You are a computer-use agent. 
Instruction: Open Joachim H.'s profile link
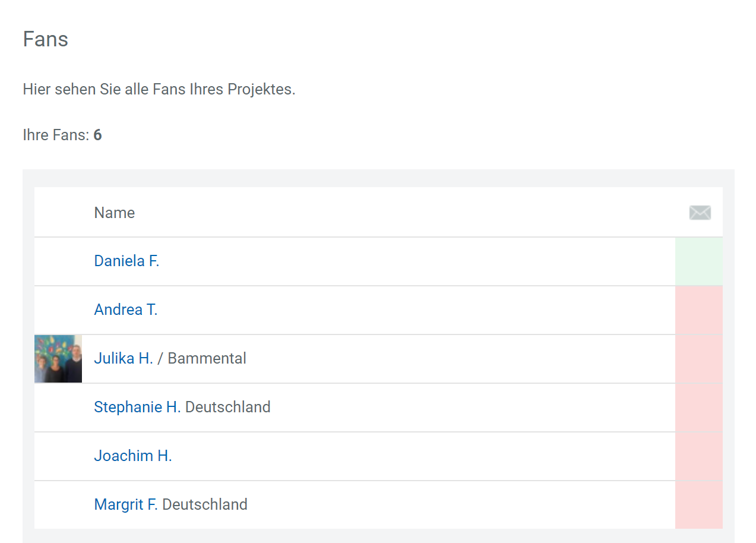tap(132, 456)
